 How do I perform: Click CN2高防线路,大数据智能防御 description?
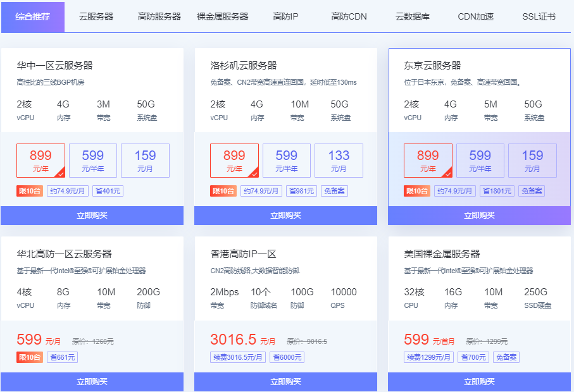pos(255,271)
